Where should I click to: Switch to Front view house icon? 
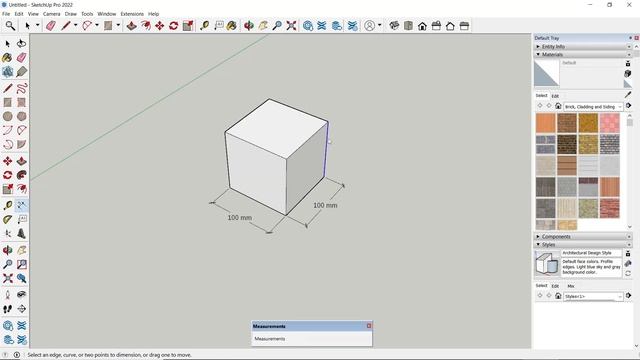422,26
